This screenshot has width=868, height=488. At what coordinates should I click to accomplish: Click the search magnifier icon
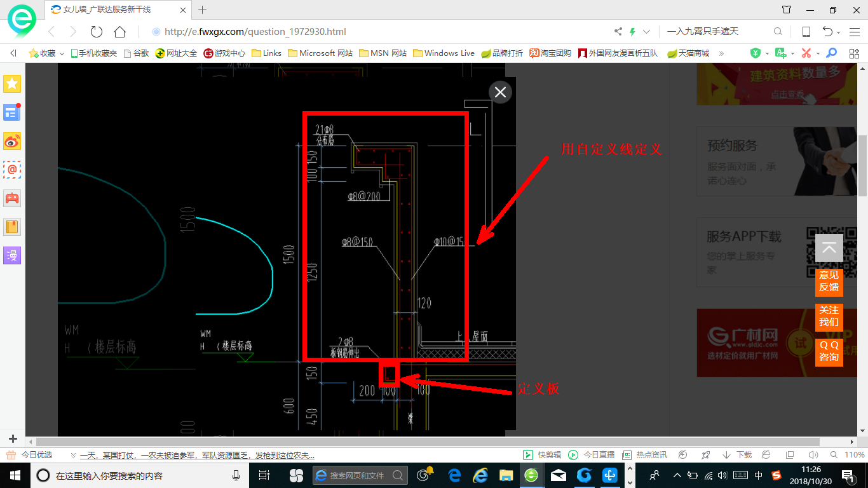coord(778,31)
